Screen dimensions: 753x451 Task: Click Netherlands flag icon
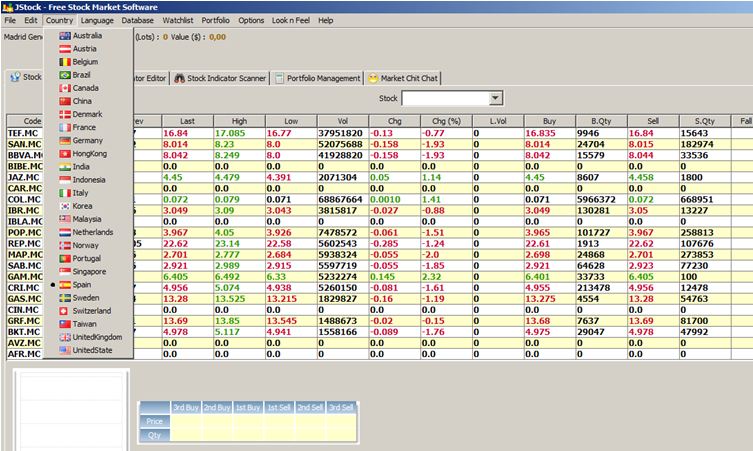[65, 232]
